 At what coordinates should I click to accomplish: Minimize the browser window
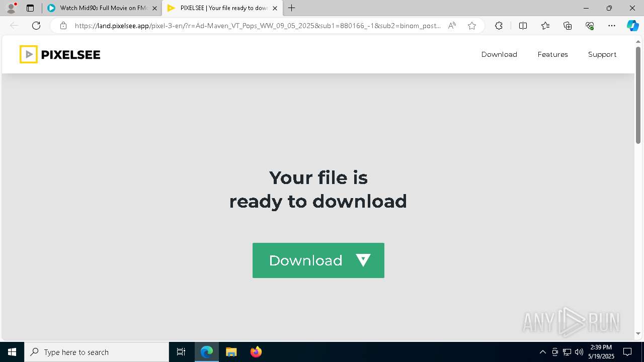coord(586,8)
